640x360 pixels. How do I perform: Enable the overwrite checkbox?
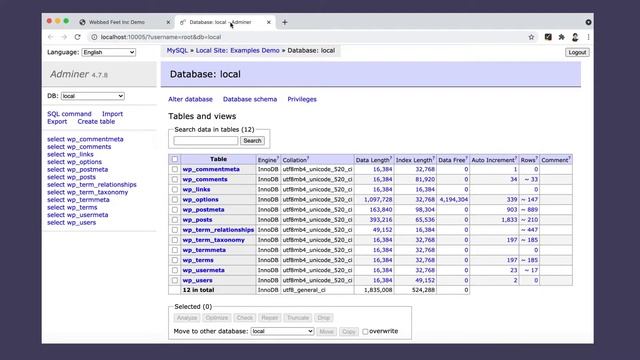[365, 331]
